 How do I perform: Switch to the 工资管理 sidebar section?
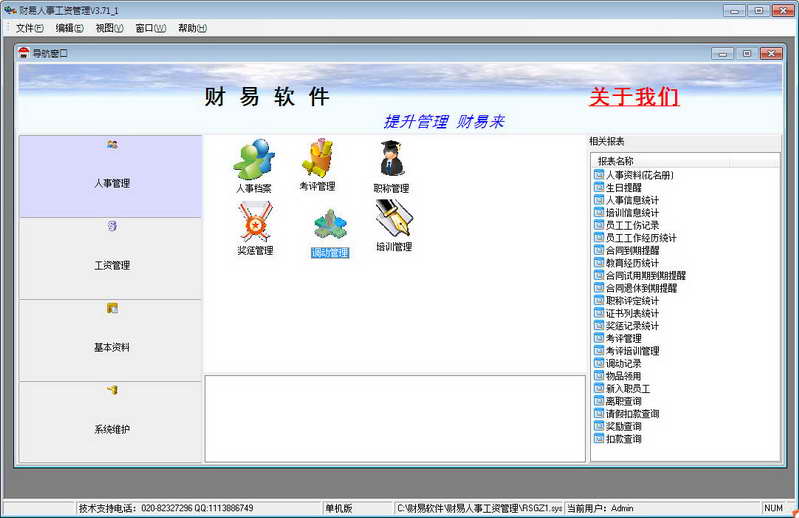click(x=111, y=259)
